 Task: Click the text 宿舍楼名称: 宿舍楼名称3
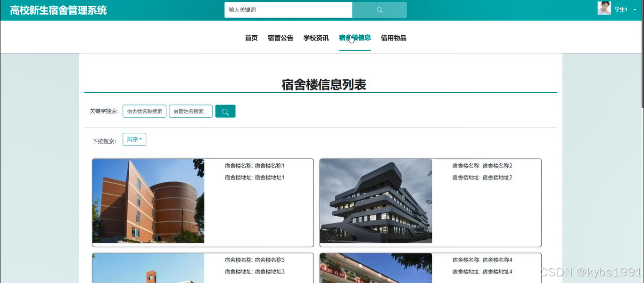click(x=255, y=260)
